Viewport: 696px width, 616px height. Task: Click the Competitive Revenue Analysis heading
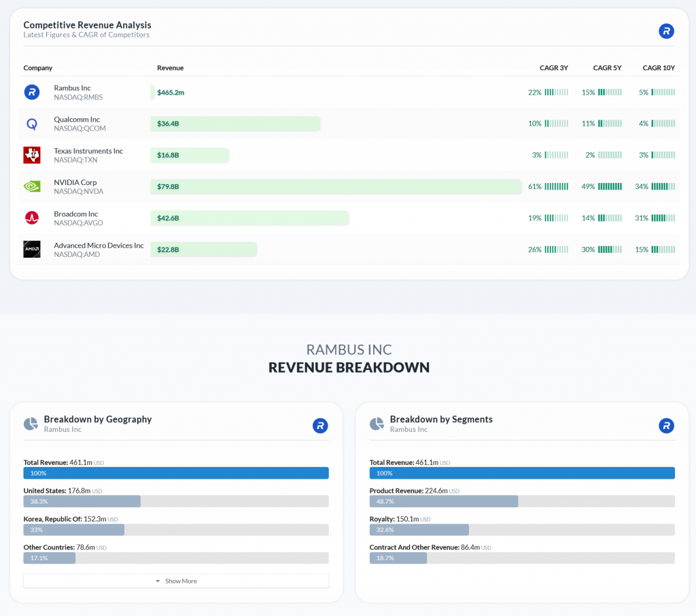click(88, 25)
